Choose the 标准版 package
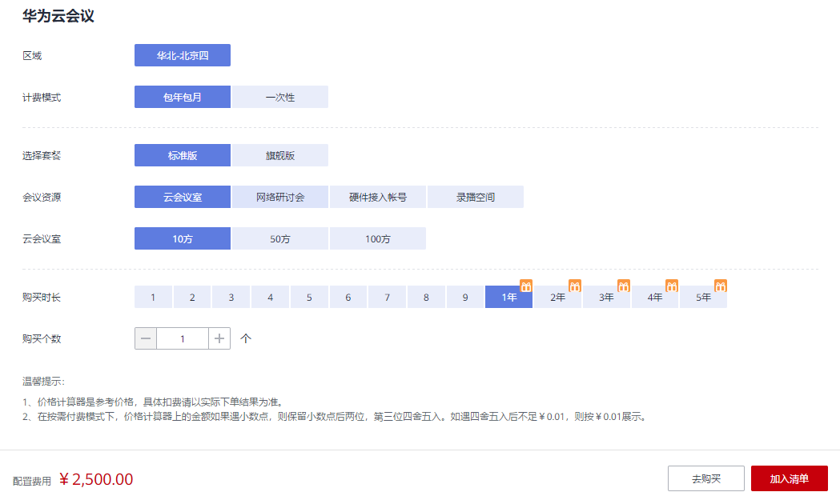 pos(183,156)
